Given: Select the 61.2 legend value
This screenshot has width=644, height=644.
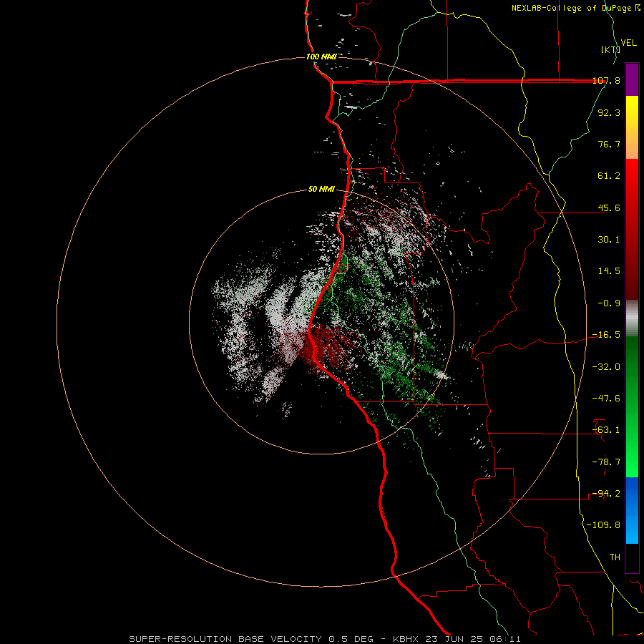Looking at the screenshot, I should tap(609, 176).
